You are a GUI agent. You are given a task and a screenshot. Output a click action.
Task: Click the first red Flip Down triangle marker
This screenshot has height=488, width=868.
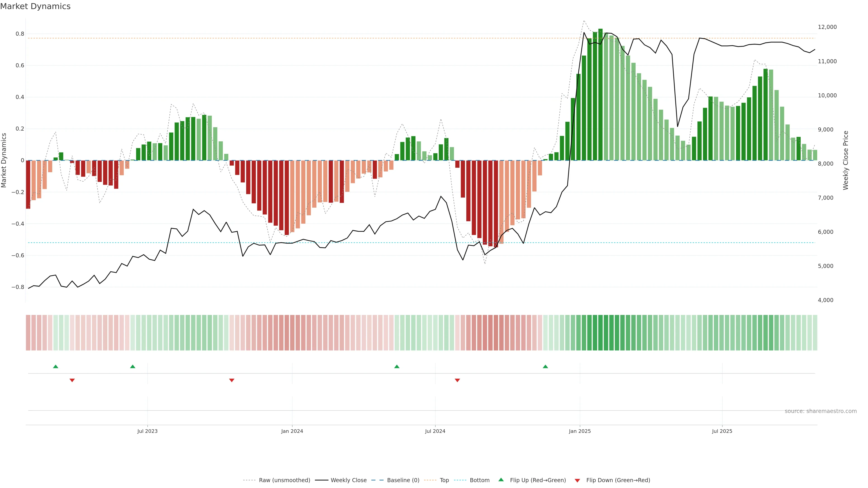click(x=72, y=380)
